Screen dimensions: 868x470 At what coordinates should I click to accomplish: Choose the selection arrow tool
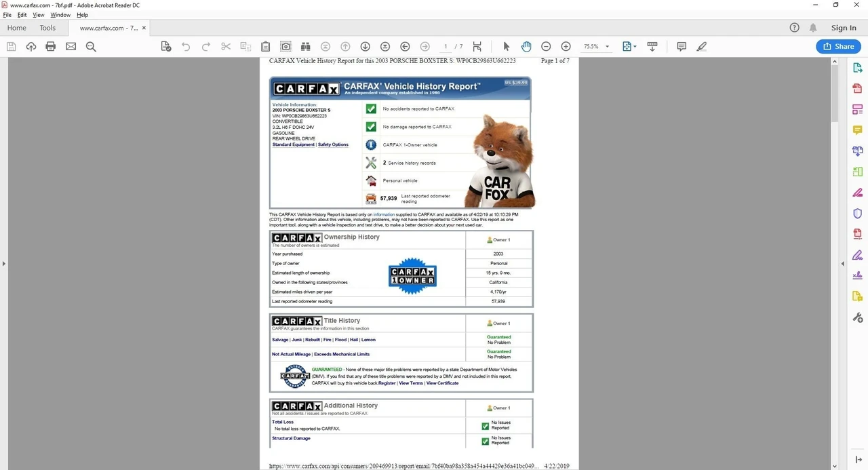506,47
